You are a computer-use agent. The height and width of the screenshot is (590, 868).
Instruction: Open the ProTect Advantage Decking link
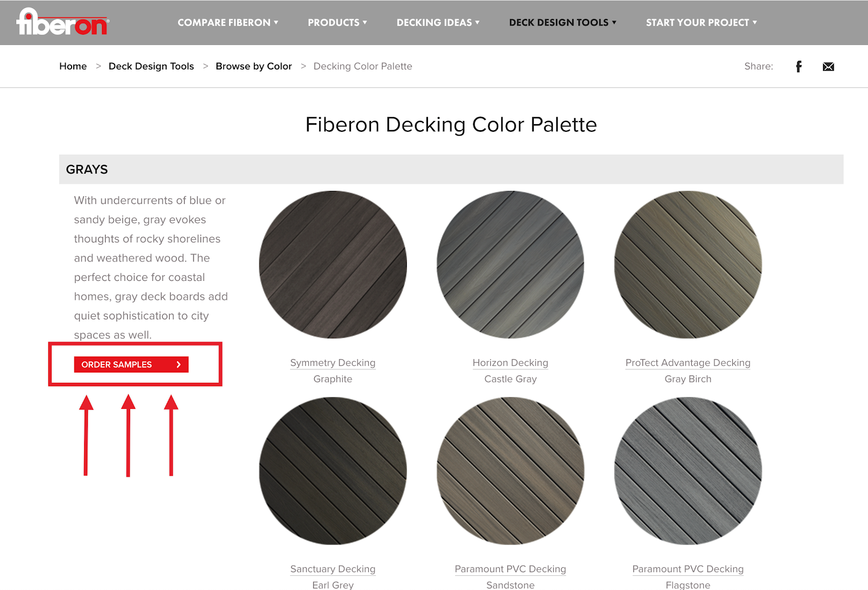[x=688, y=363]
